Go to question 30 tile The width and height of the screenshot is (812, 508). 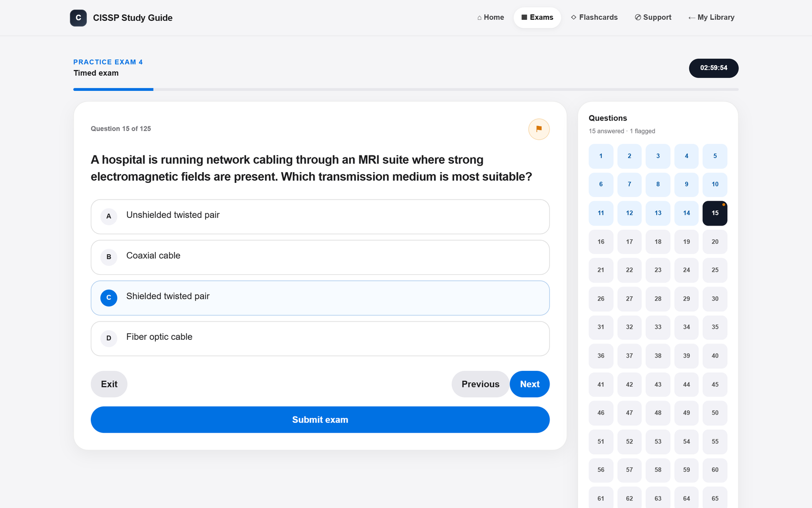tap(715, 299)
